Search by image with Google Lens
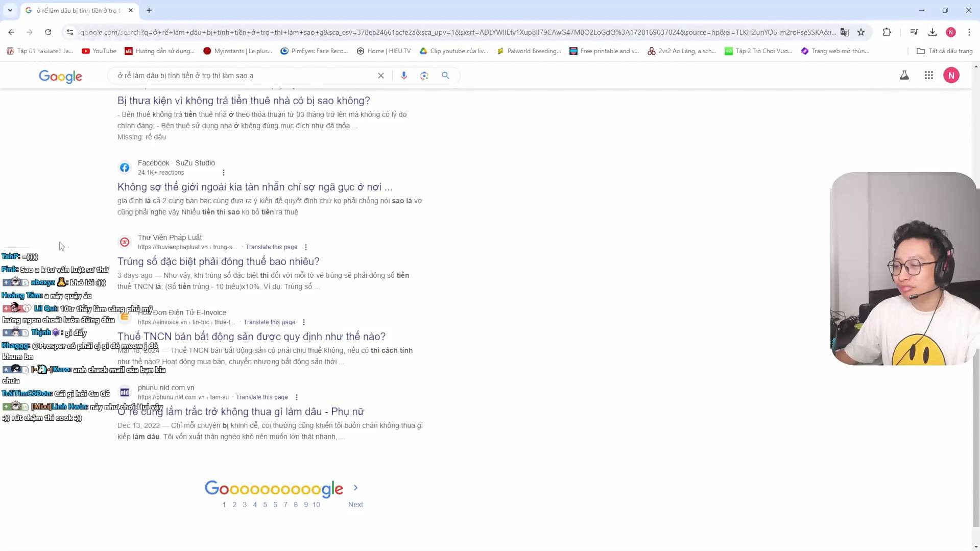Screen dimensions: 980x551 click(x=424, y=75)
